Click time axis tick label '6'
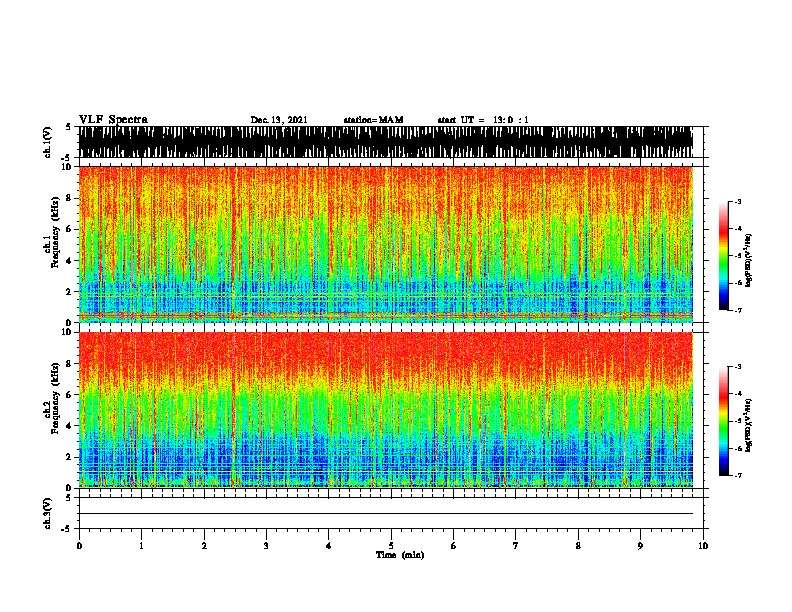Screen dimensions: 792x612 (453, 546)
